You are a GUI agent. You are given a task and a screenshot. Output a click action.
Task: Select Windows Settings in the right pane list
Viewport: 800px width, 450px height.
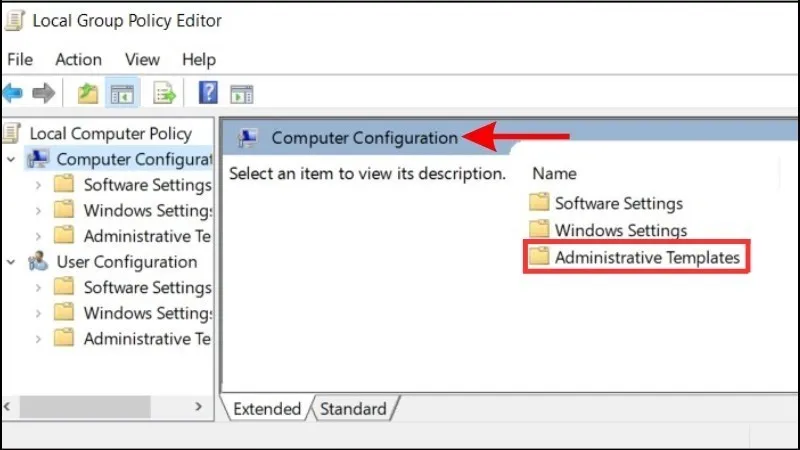click(621, 230)
